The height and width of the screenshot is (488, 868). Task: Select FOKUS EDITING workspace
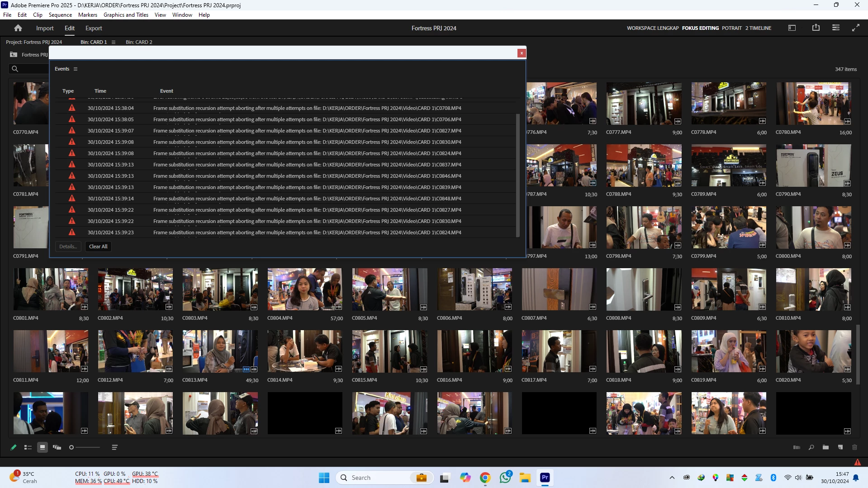pyautogui.click(x=700, y=28)
